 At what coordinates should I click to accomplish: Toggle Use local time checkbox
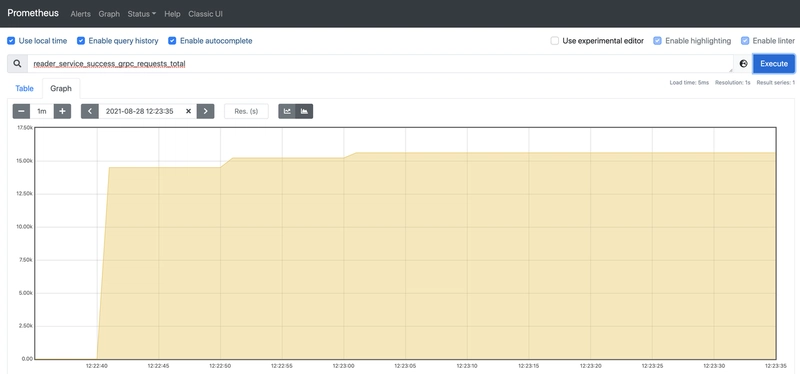click(x=11, y=41)
